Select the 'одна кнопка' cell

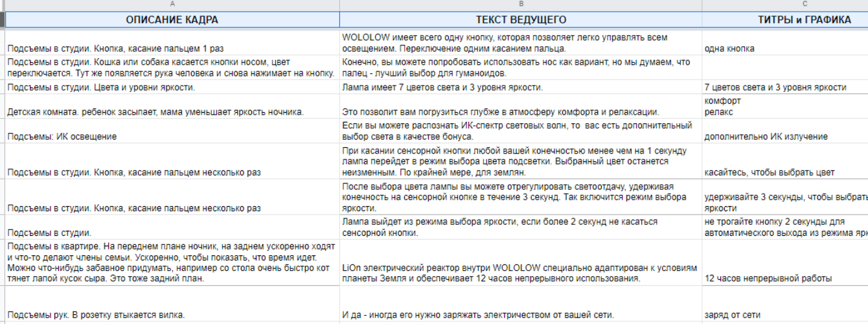pyautogui.click(x=785, y=43)
